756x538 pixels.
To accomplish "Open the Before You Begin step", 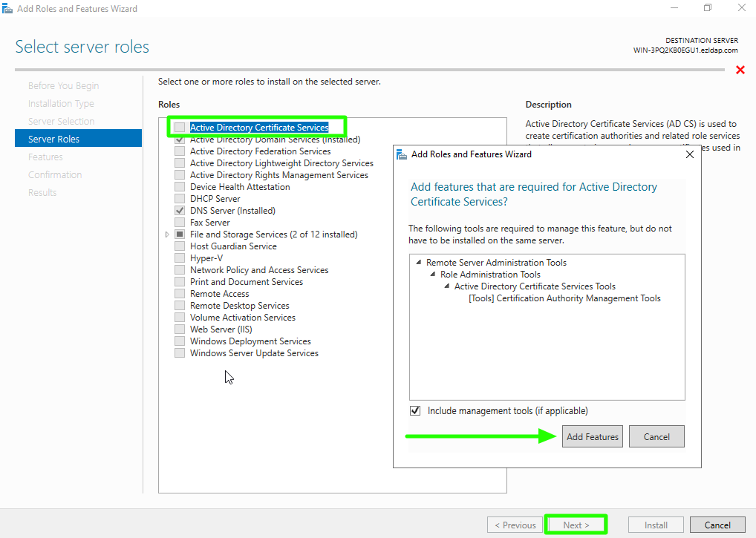I will click(x=63, y=86).
